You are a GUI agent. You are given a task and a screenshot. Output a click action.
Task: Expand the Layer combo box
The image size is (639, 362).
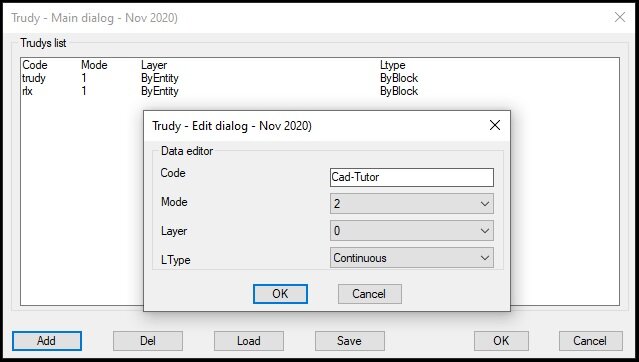(x=412, y=231)
